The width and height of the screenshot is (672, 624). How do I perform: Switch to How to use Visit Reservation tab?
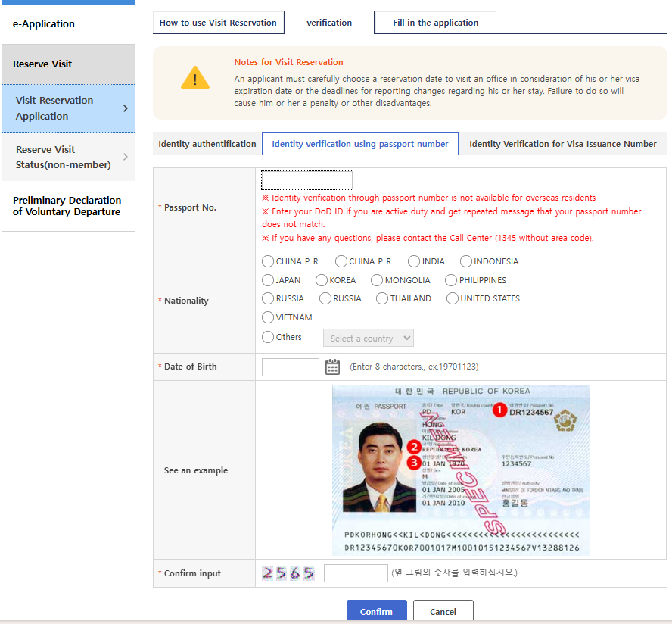[x=218, y=23]
